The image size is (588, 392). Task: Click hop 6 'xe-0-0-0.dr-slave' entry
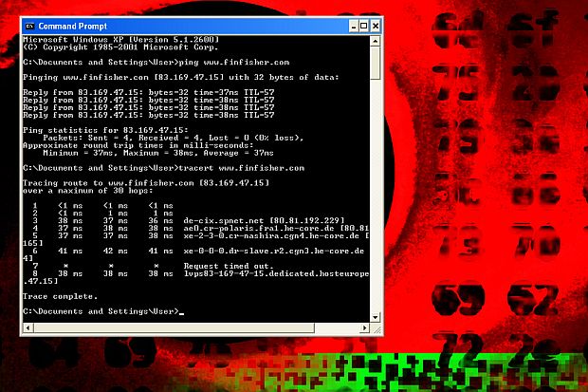point(198,251)
